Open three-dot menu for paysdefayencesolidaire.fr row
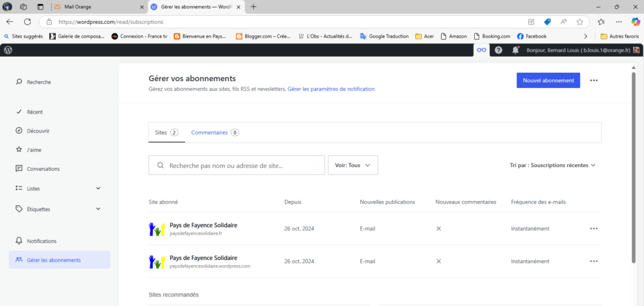Viewport: 644px width, 306px height. (594, 229)
